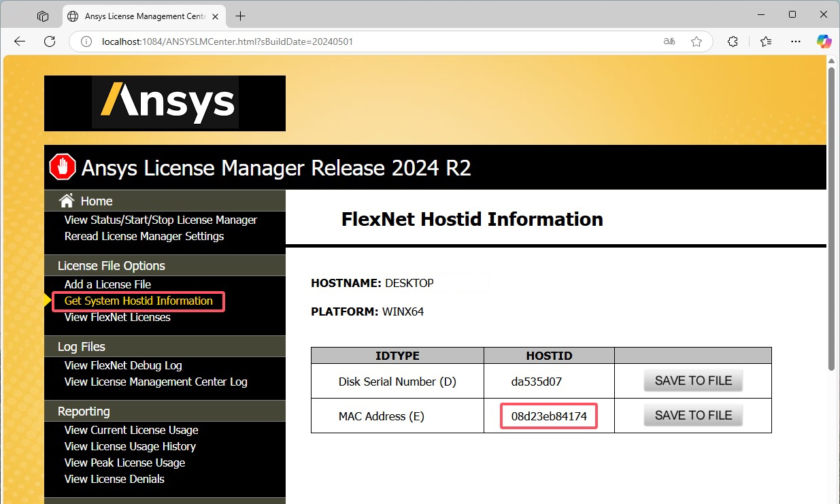Open the Copilot icon in toolbar
Viewport: 840px width, 504px height.
tap(824, 41)
